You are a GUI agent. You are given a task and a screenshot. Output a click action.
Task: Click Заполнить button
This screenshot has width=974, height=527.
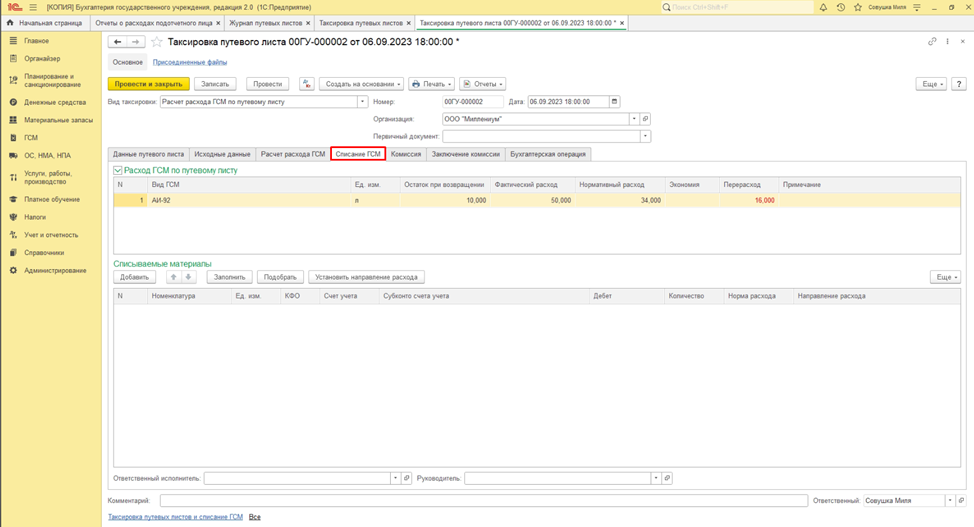230,277
